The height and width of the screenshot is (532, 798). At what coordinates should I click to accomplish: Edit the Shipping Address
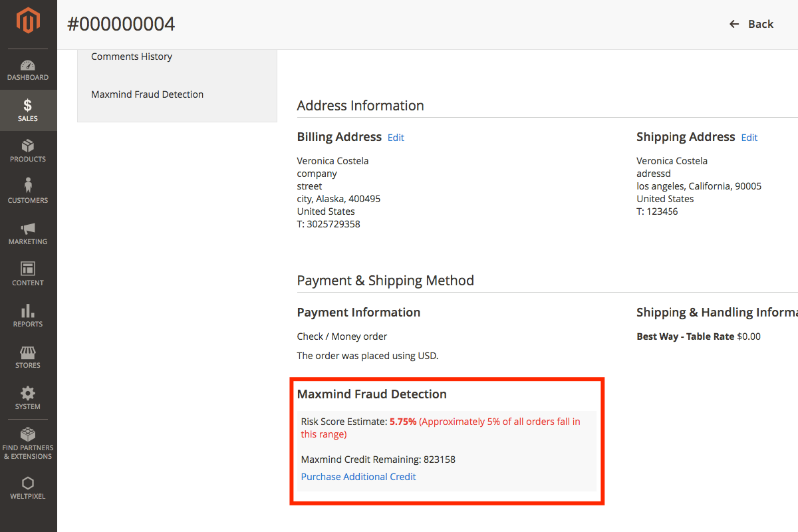(749, 138)
